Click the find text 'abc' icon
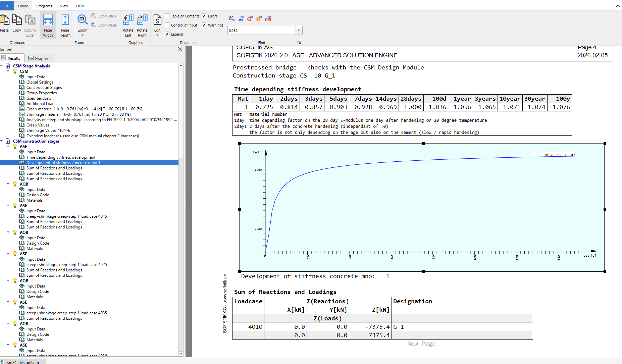The height and width of the screenshot is (364, 622). 241,19
